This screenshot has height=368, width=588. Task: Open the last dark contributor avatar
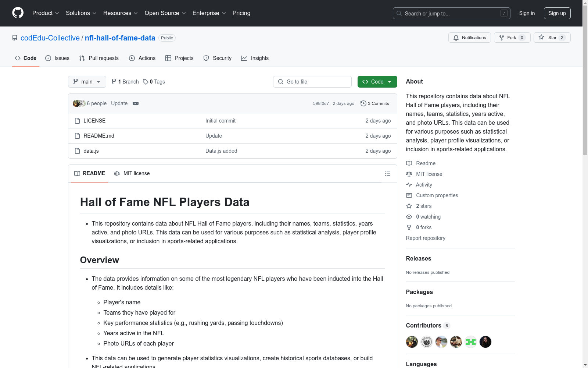(x=485, y=342)
